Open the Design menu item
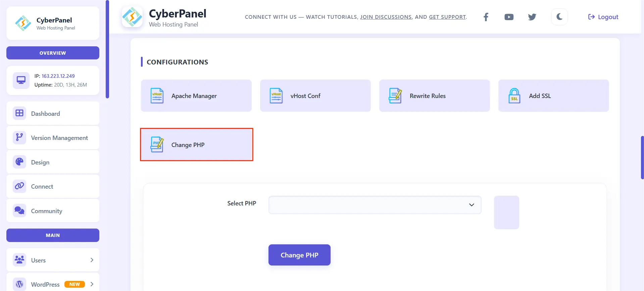 (53, 162)
